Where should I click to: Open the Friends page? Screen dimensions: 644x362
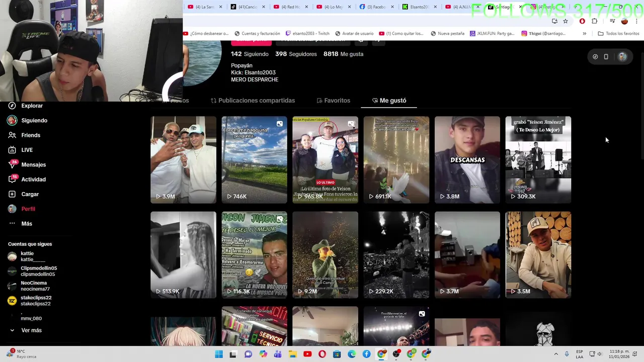(x=25, y=135)
